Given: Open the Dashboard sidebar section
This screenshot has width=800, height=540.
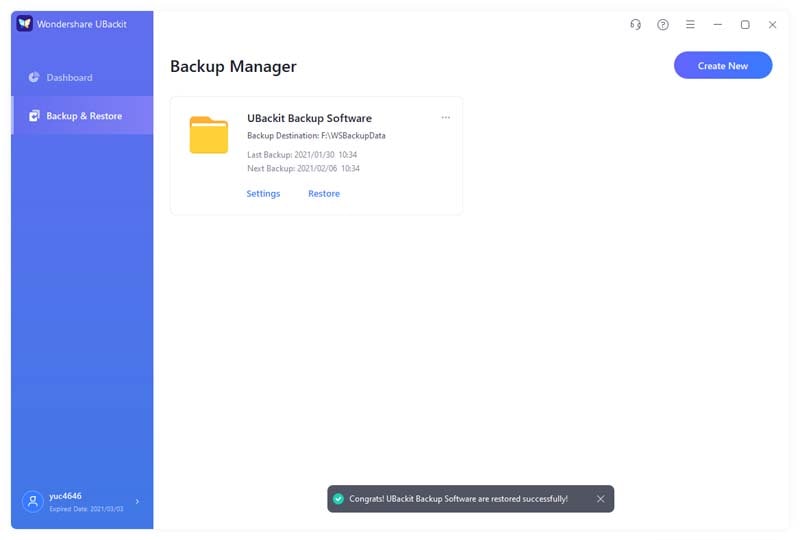Looking at the screenshot, I should coord(82,78).
